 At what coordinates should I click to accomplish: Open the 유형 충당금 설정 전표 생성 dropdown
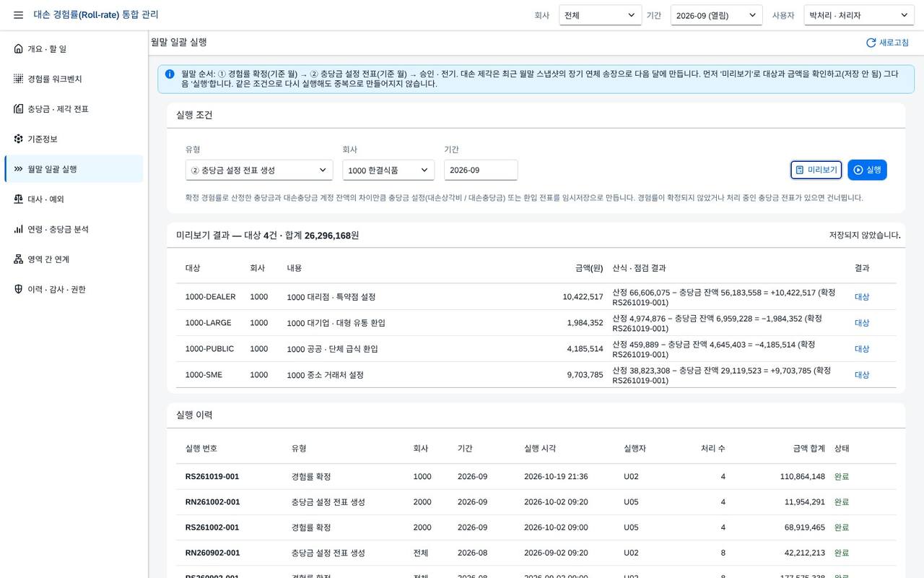[x=259, y=171]
